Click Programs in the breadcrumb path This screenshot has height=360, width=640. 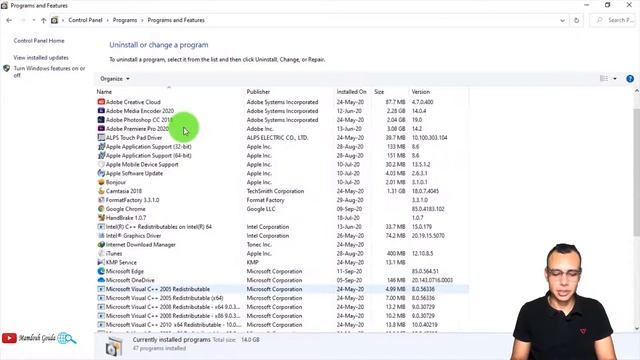point(125,20)
